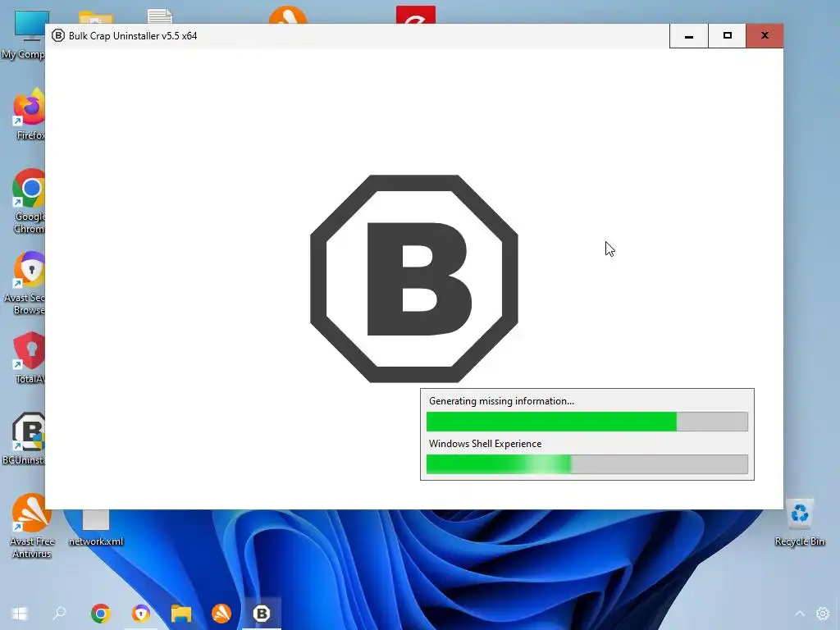Open taskbar search magnifier
The height and width of the screenshot is (630, 840).
(x=59, y=613)
